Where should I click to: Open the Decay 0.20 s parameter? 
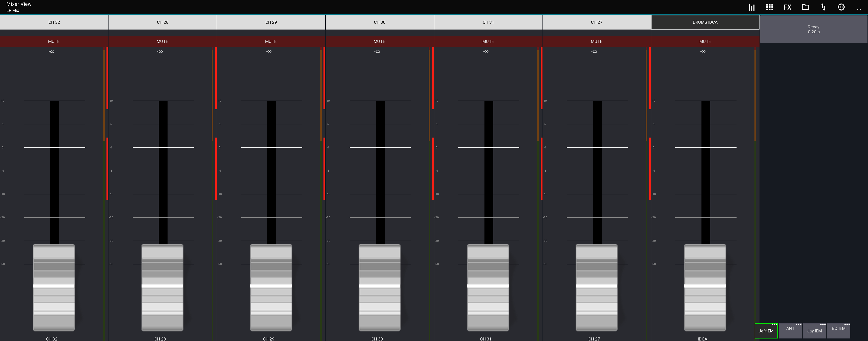pos(814,29)
